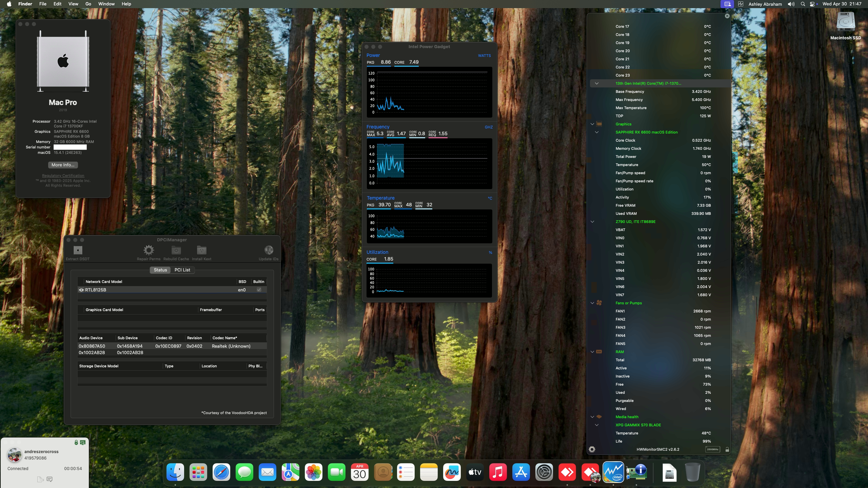Switch to the PCI List tab
This screenshot has height=488, width=868.
[x=182, y=270]
